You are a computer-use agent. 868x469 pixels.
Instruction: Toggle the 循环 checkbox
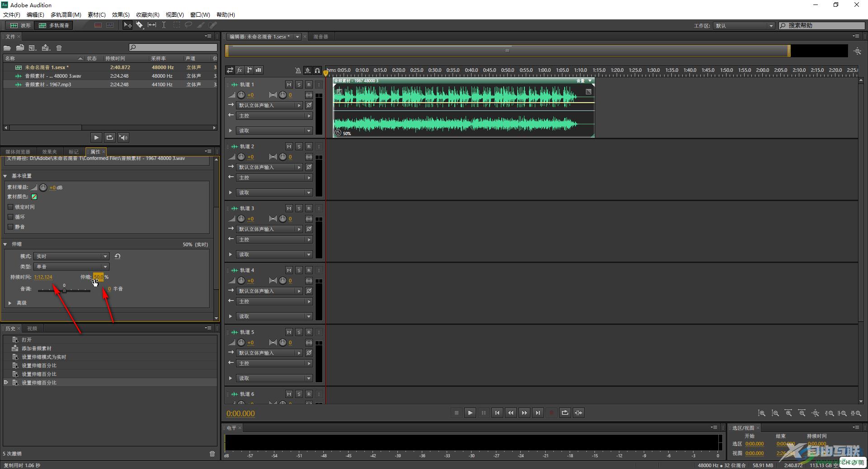[x=10, y=217]
